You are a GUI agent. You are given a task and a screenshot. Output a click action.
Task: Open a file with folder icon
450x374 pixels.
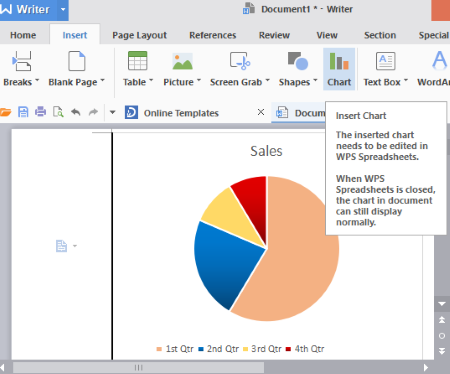5,112
